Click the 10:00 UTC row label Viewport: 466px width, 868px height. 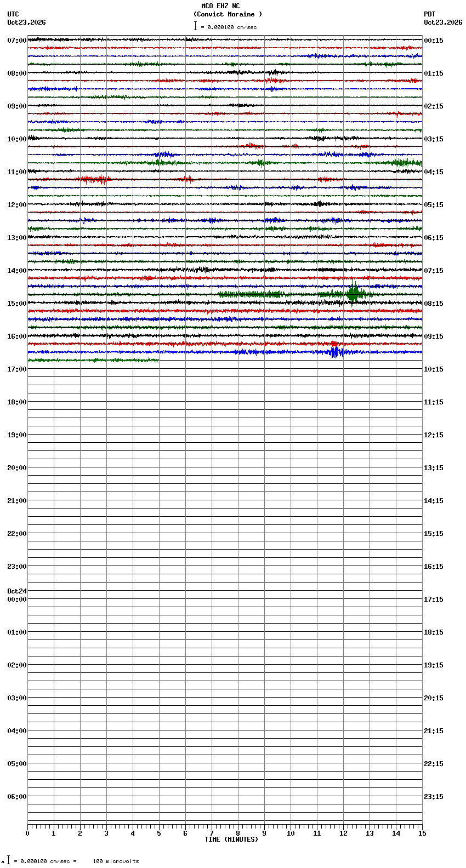click(17, 139)
